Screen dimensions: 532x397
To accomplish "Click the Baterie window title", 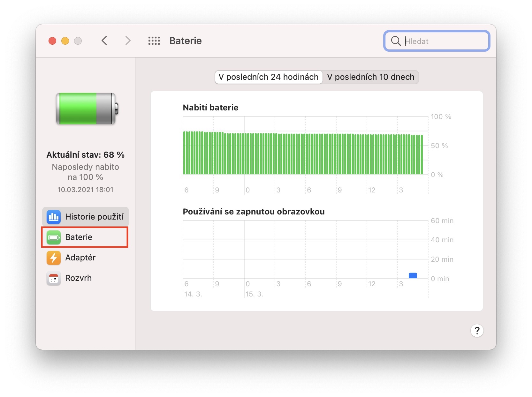I will [186, 41].
